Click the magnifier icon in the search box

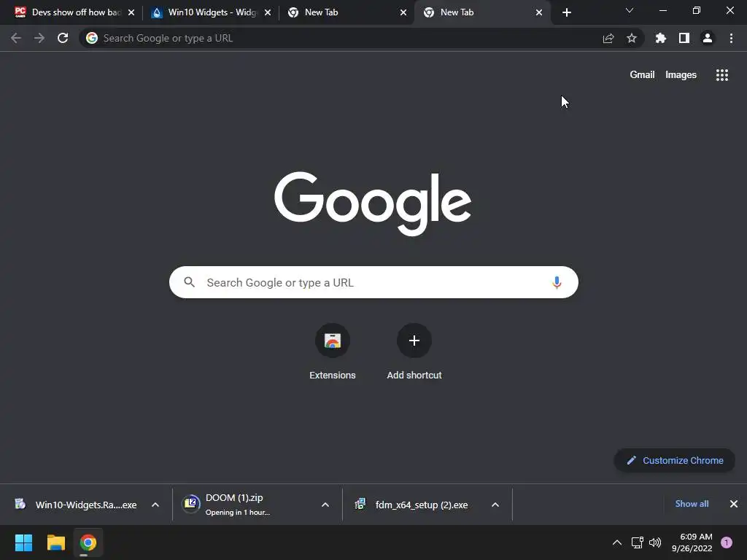point(189,282)
